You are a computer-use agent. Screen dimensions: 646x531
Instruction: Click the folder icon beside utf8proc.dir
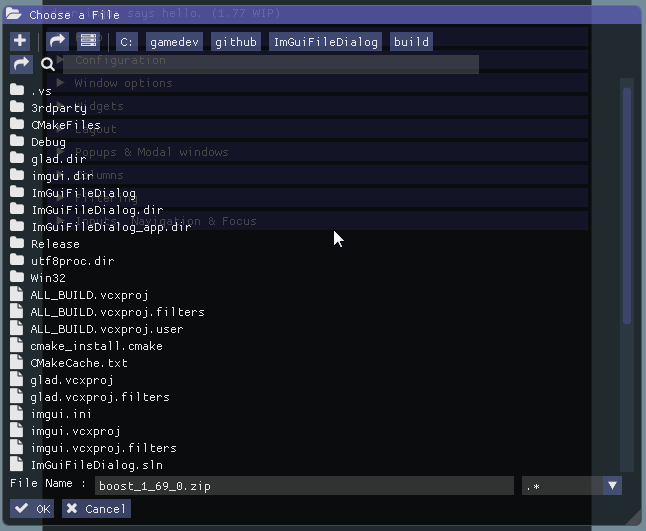[x=17, y=260]
